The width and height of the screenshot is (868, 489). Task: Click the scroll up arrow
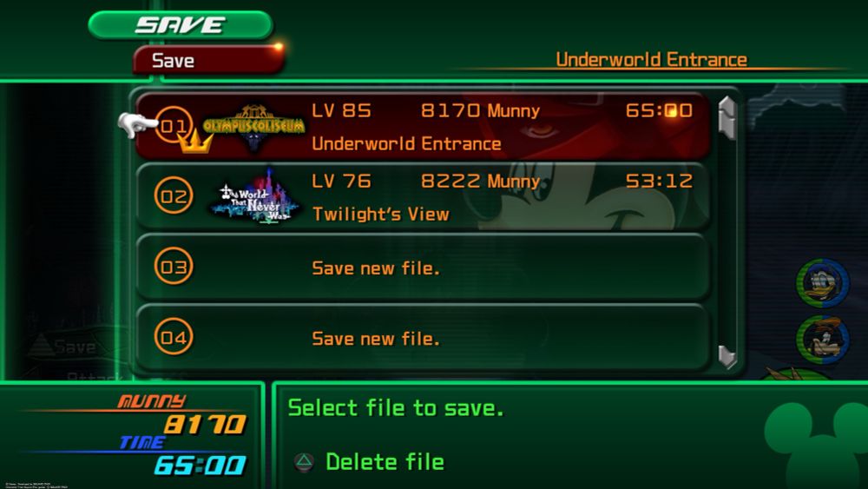(727, 117)
